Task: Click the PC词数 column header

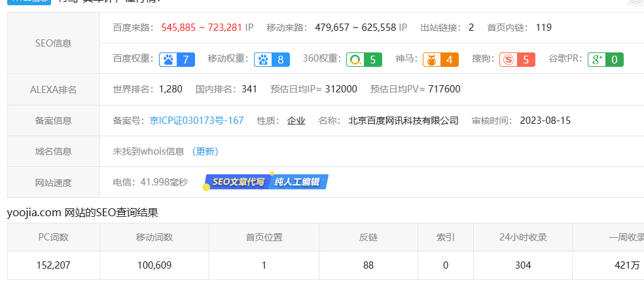Action: (54, 237)
